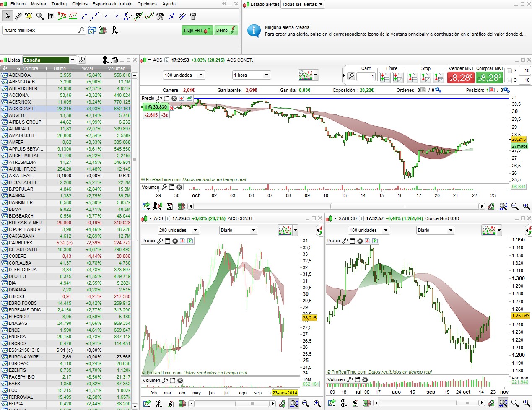
Task: Choose the triangle pattern drawing tool
Action: click(x=62, y=16)
